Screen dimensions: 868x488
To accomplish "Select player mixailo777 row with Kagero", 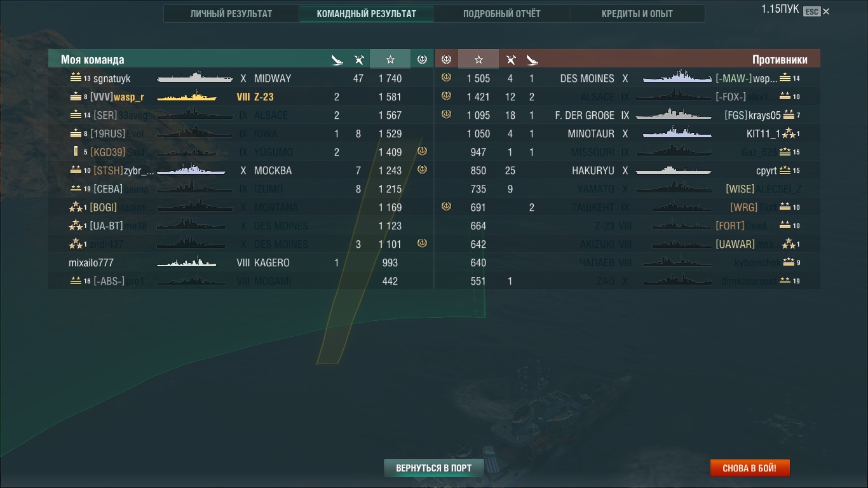I will [x=241, y=262].
